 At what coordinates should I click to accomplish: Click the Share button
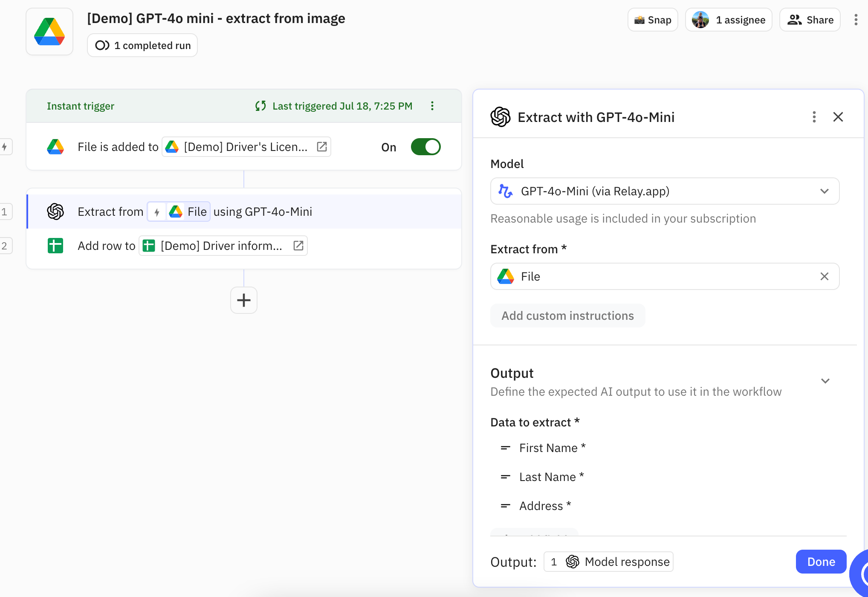pyautogui.click(x=810, y=20)
